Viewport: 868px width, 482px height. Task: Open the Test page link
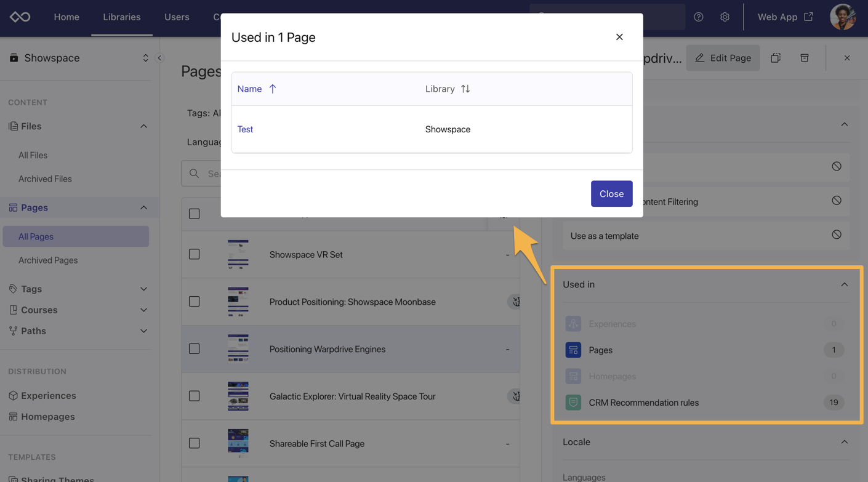[x=245, y=129]
